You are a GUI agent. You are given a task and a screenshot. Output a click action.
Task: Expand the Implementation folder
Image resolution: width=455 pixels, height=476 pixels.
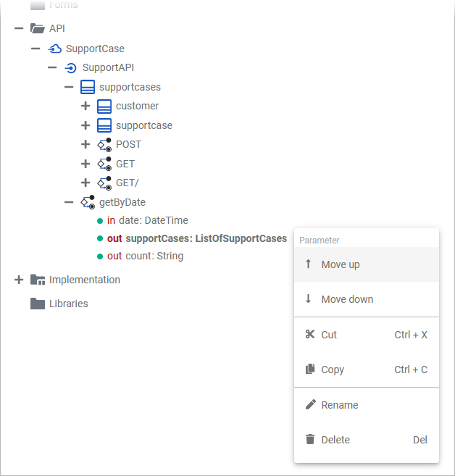19,280
